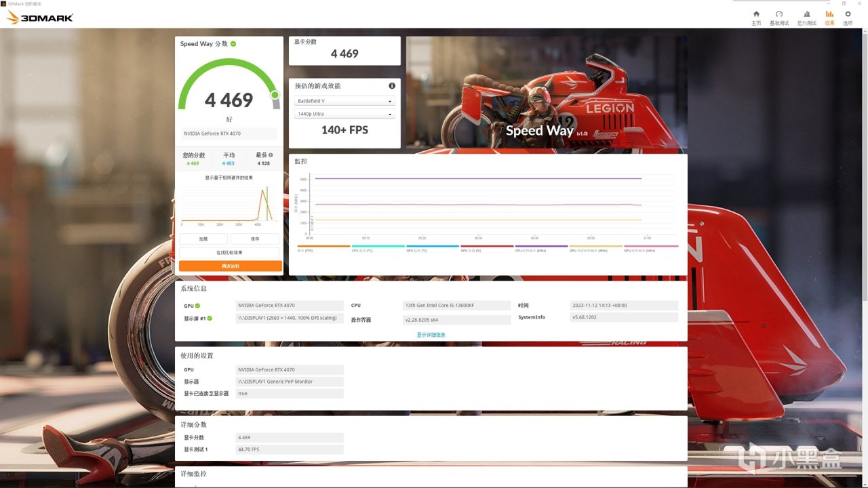This screenshot has width=868, height=488.
Task: Click the 140+ FPS estimate text
Action: 344,130
